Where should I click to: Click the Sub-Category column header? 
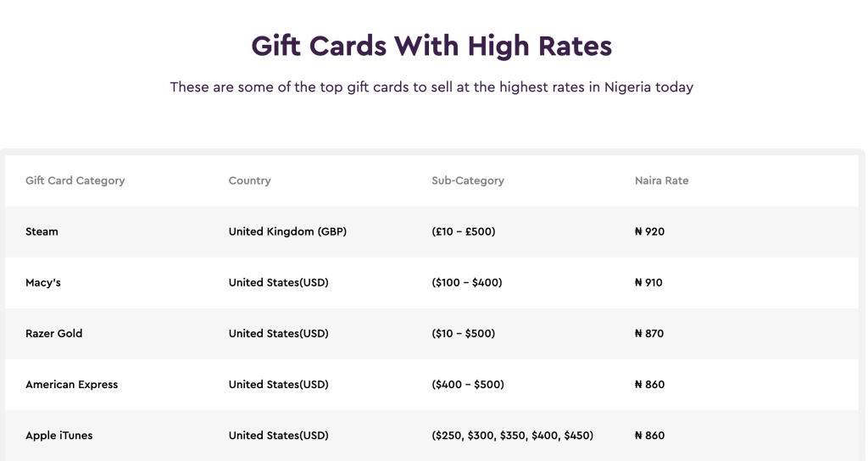[x=468, y=181]
